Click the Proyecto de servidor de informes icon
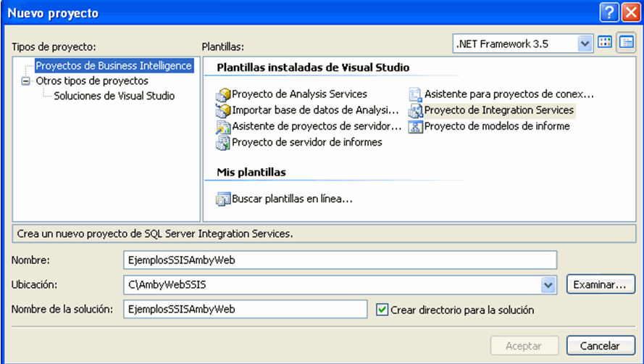Image resolution: width=644 pixels, height=364 pixels. click(223, 143)
